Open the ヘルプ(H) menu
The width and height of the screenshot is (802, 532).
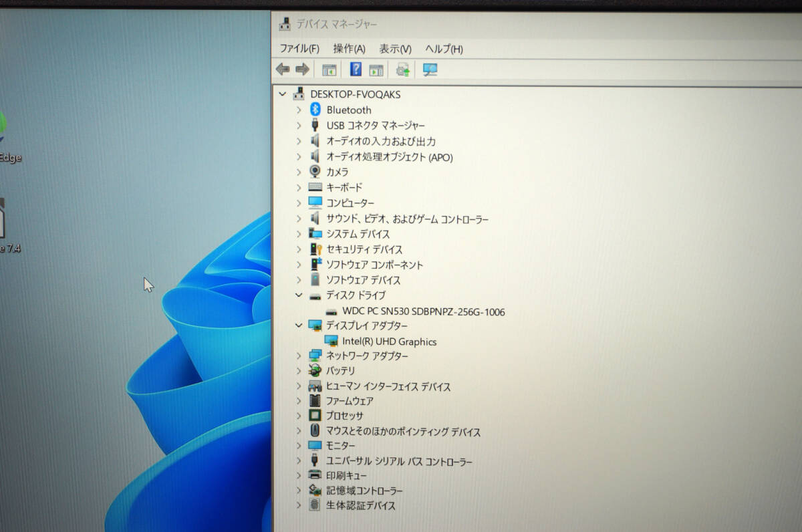[444, 49]
